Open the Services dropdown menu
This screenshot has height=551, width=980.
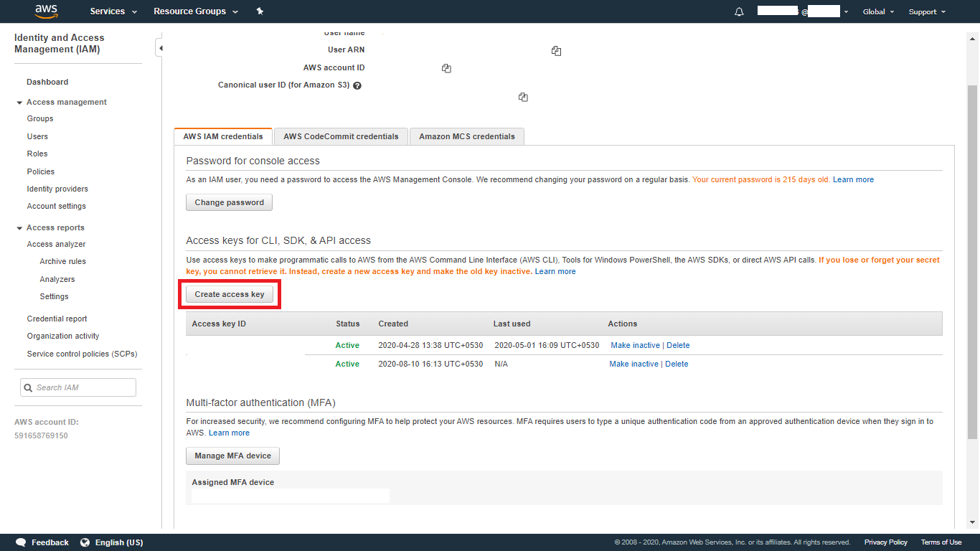tap(113, 11)
